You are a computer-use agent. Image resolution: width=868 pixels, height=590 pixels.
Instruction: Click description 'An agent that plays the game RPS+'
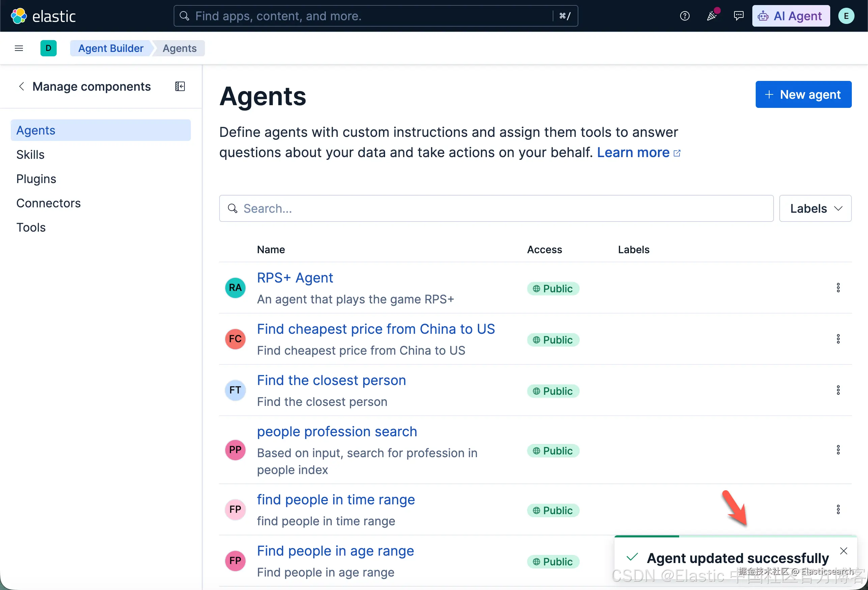(x=355, y=299)
